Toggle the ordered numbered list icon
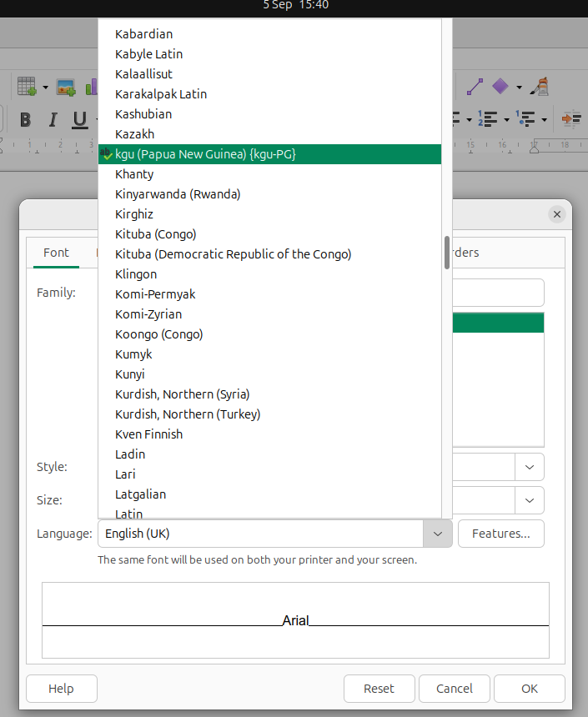This screenshot has width=588, height=717. pos(487,119)
